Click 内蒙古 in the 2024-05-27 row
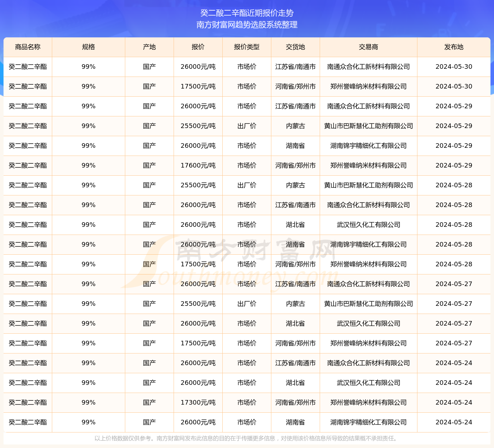The image size is (494, 448). [x=295, y=304]
